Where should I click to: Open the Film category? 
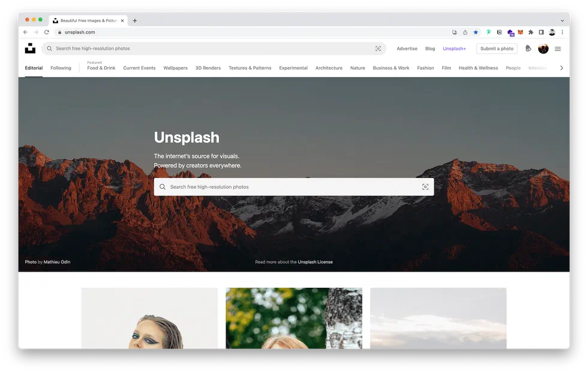pos(446,68)
